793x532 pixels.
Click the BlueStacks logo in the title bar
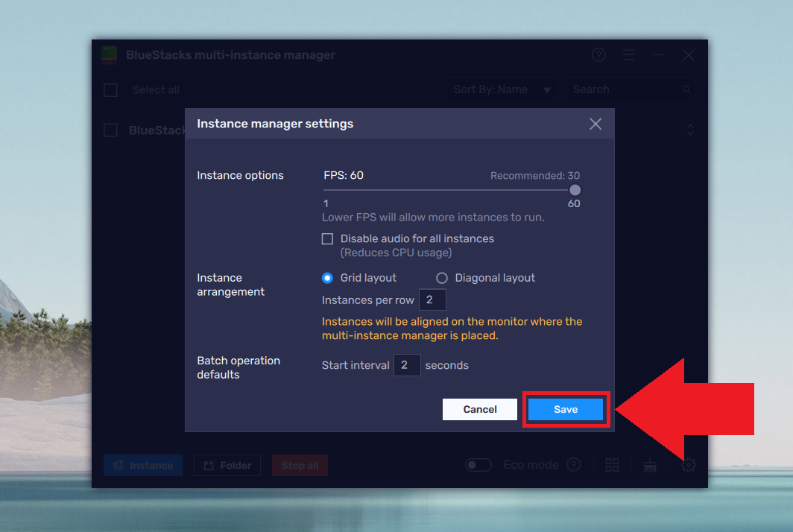point(109,55)
